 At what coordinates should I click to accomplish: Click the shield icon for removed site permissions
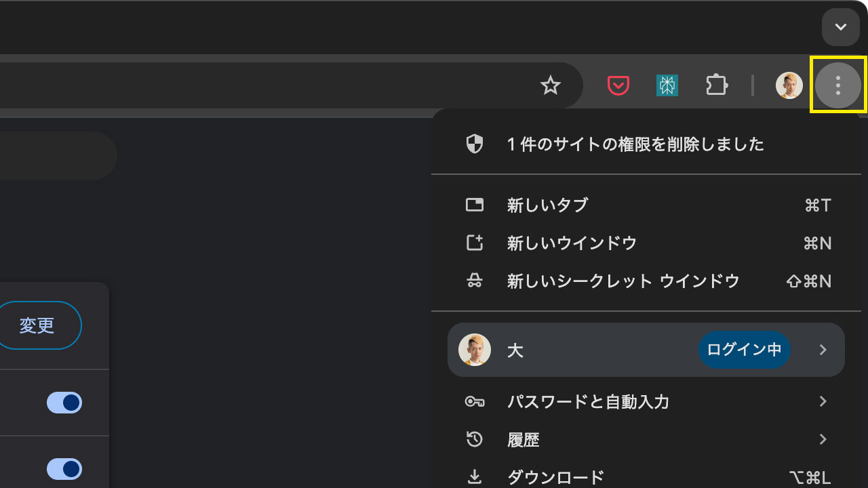click(x=475, y=144)
